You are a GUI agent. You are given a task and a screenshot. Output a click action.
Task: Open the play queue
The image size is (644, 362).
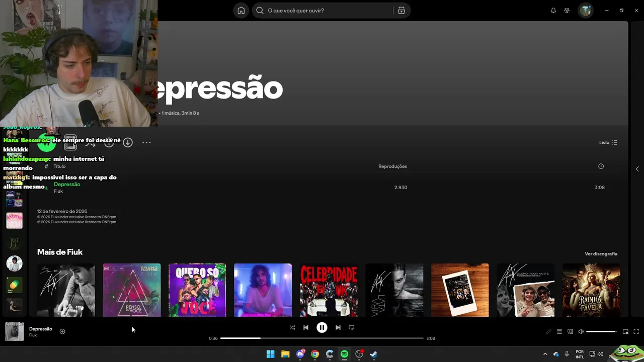click(x=559, y=332)
